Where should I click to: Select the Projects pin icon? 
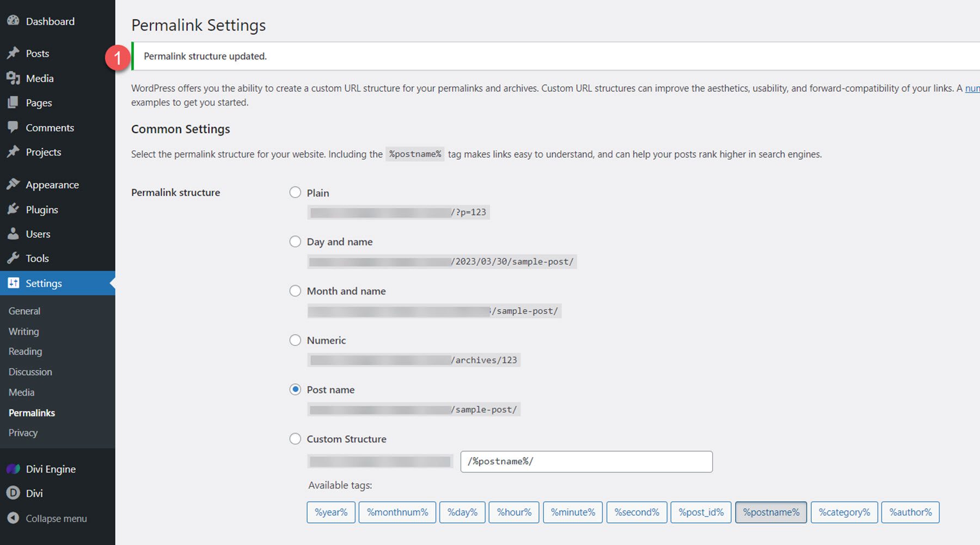click(x=13, y=152)
